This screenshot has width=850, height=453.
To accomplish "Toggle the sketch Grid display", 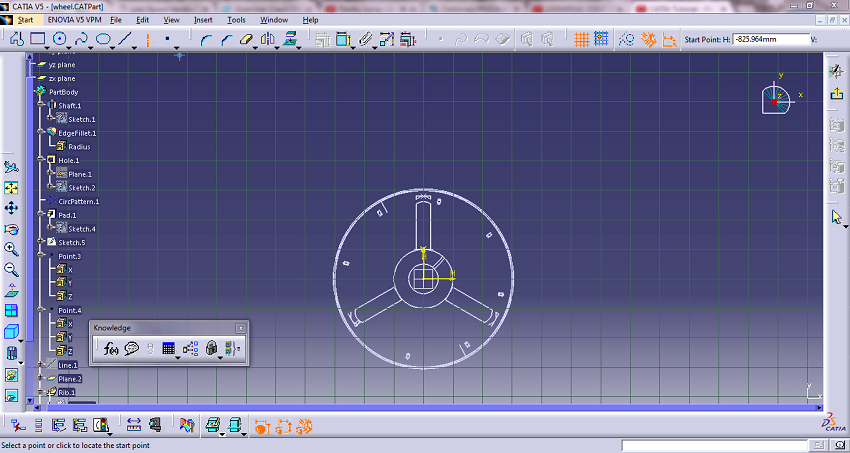I will click(x=582, y=39).
